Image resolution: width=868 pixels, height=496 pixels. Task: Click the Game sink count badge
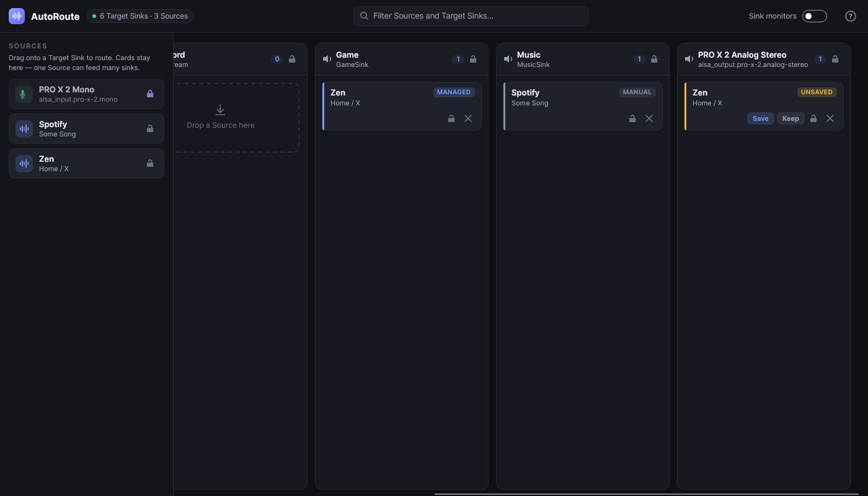pos(458,60)
